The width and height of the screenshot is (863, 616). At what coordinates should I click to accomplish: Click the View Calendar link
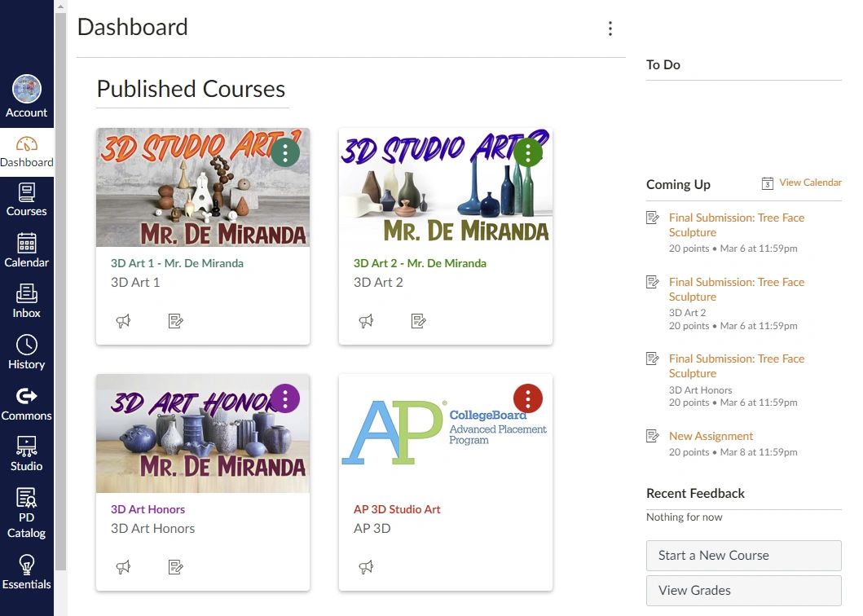tap(810, 183)
